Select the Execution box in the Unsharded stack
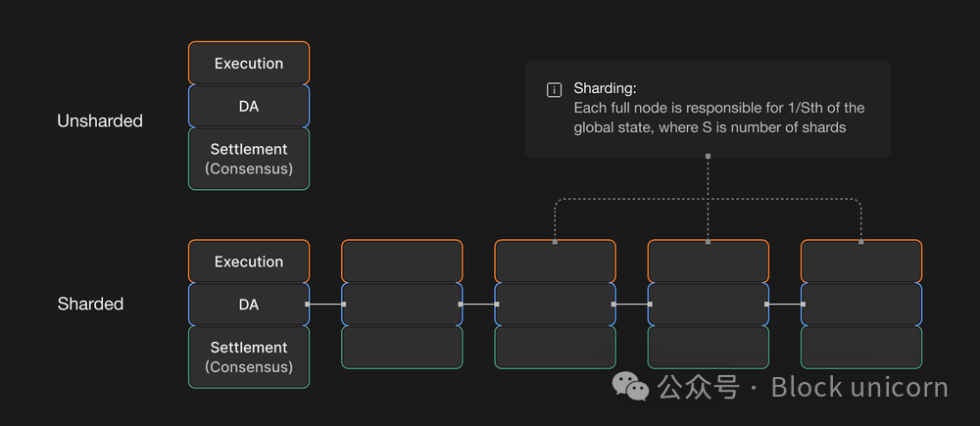The width and height of the screenshot is (980, 426). pos(249,64)
